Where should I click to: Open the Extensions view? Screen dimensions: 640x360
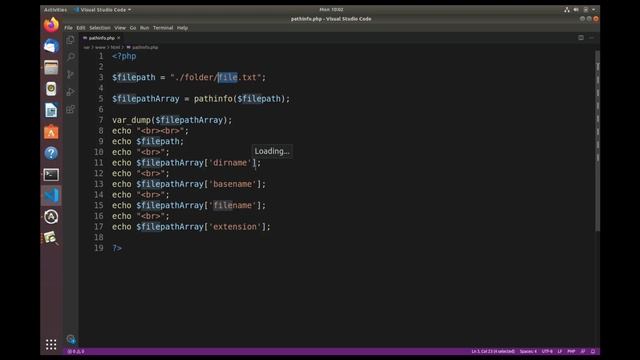click(x=71, y=109)
